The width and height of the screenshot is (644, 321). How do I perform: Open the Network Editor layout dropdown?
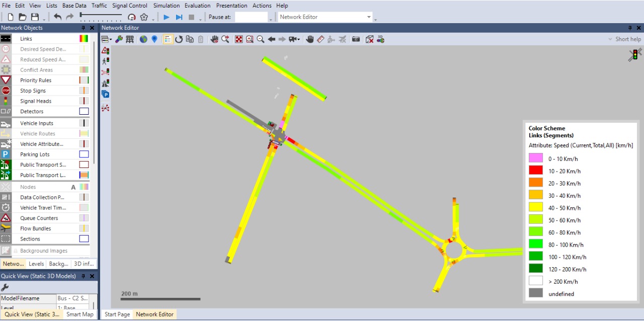pos(368,17)
